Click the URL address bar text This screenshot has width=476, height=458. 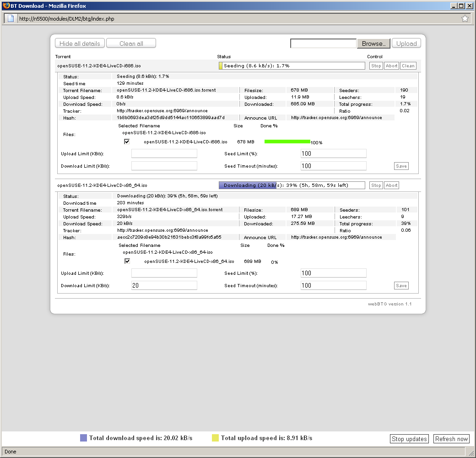67,19
